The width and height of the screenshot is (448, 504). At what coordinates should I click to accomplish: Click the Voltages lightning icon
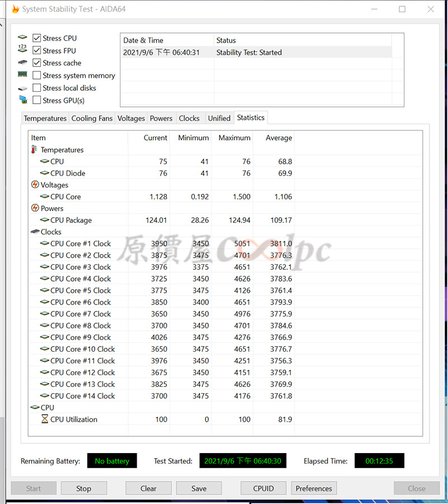(x=35, y=184)
